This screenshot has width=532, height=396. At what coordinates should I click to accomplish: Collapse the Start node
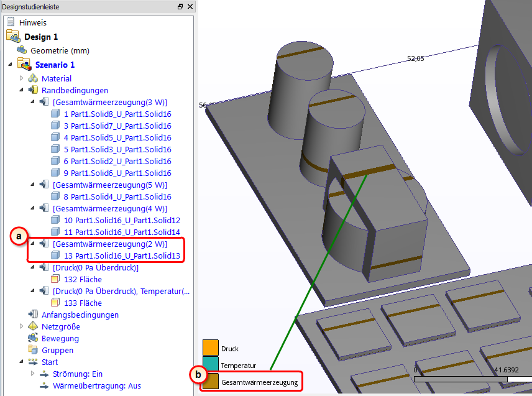[x=21, y=362]
